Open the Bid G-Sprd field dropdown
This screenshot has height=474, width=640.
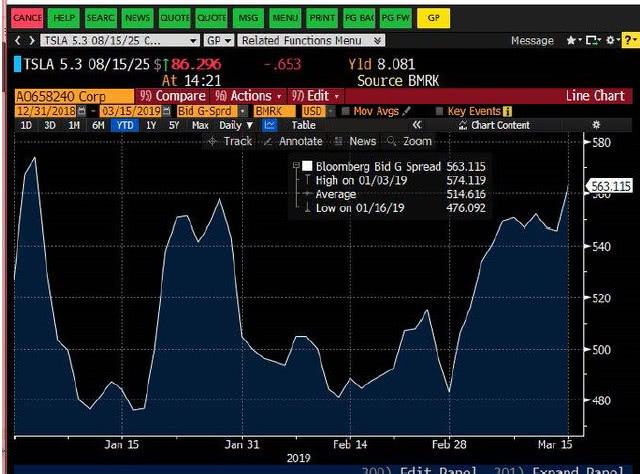[x=243, y=111]
